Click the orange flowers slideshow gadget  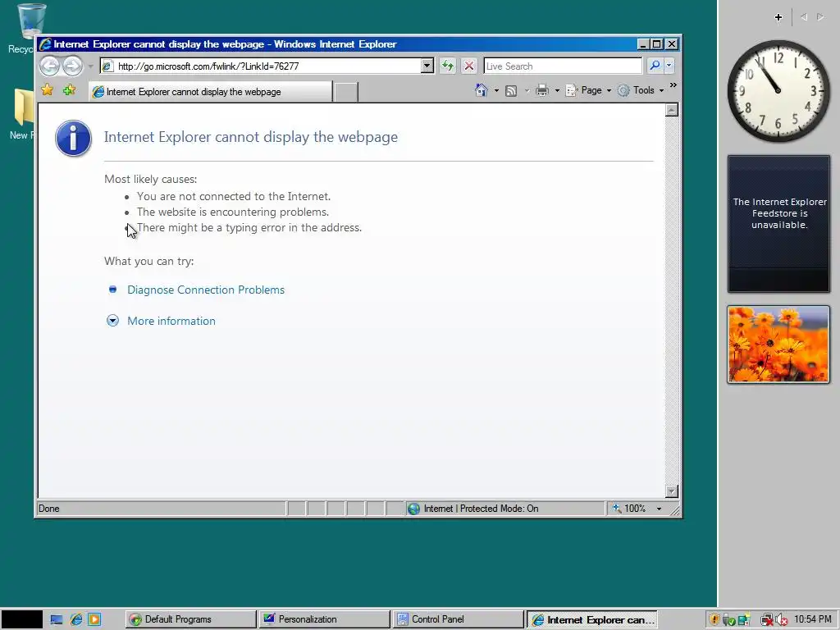(x=778, y=345)
